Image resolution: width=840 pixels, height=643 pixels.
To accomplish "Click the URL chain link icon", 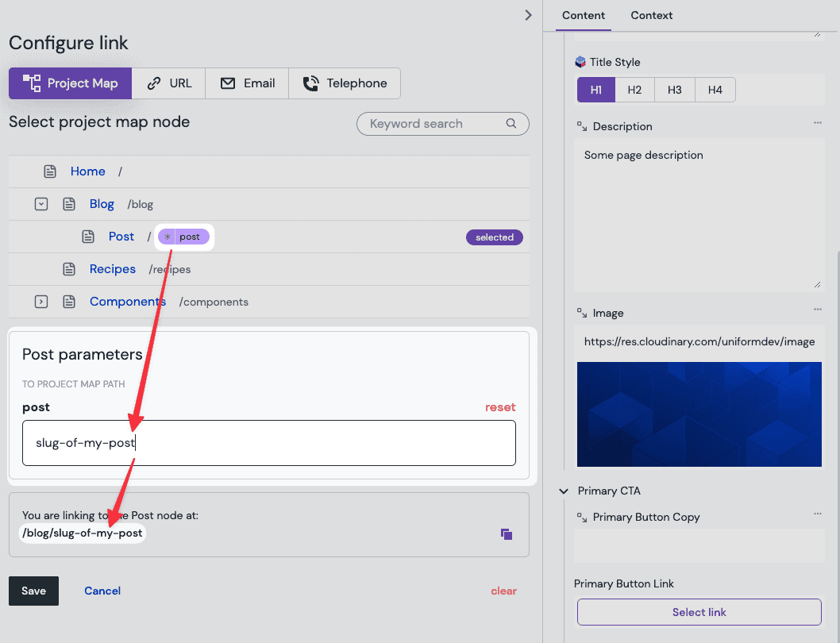I will click(154, 83).
